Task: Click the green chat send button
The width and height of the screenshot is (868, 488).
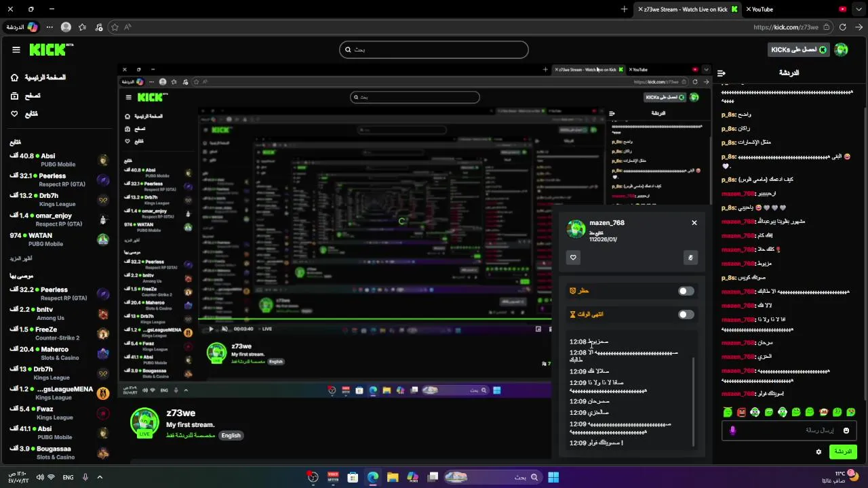Action: 843,451
